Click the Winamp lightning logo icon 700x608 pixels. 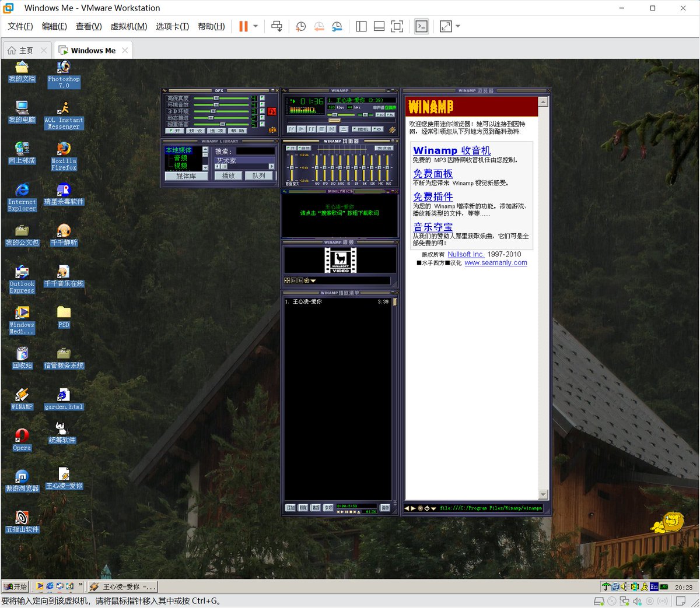click(392, 129)
